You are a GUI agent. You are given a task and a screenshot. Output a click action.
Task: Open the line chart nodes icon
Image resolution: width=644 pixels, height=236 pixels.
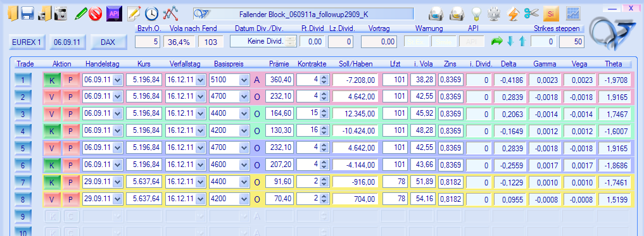click(x=170, y=15)
